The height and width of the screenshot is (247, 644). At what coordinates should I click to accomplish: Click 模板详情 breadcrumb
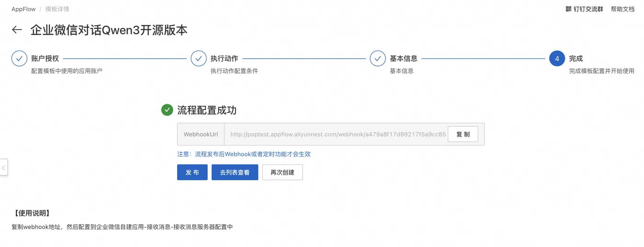(57, 9)
